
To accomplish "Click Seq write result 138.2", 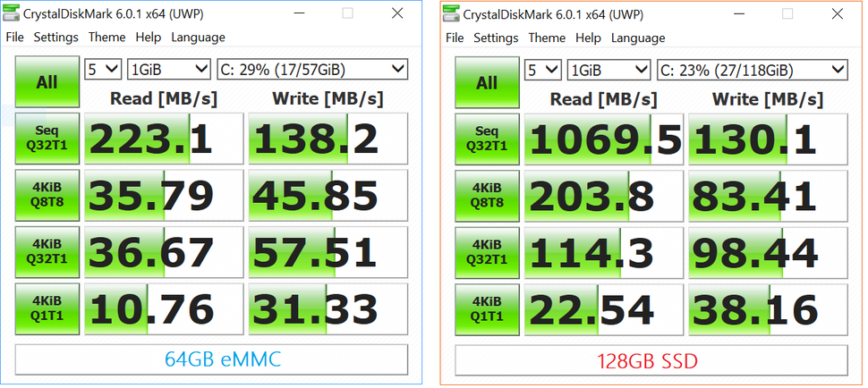I will pyautogui.click(x=328, y=139).
